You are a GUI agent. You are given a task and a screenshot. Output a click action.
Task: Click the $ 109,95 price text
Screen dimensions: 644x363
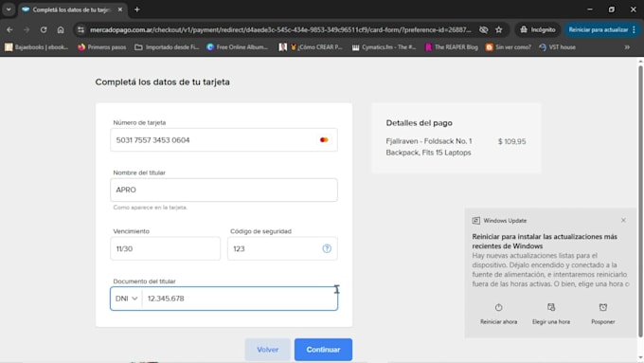click(x=511, y=141)
